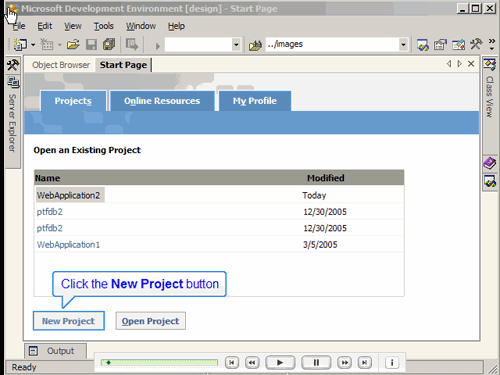The height and width of the screenshot is (375, 500).
Task: Click the Play button in player
Action: pos(280,362)
